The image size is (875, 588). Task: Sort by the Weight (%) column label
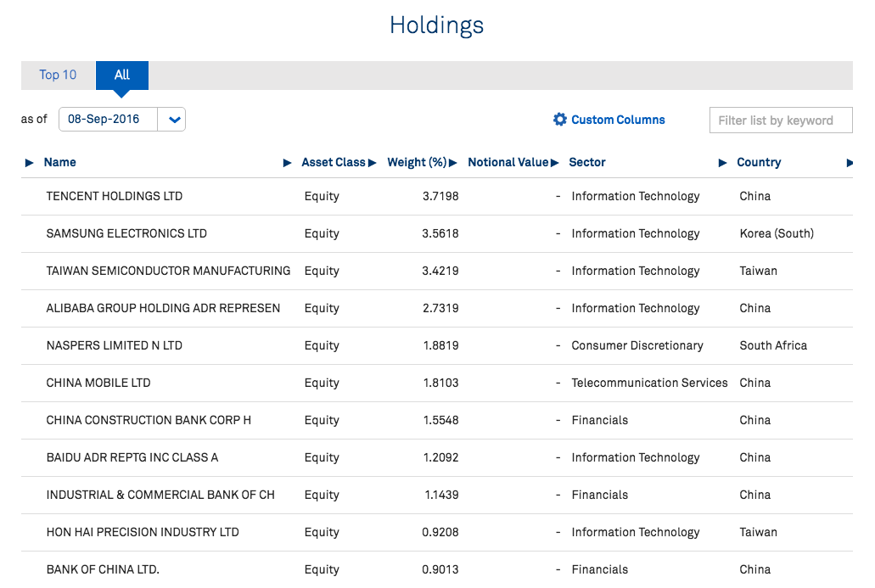[417, 162]
